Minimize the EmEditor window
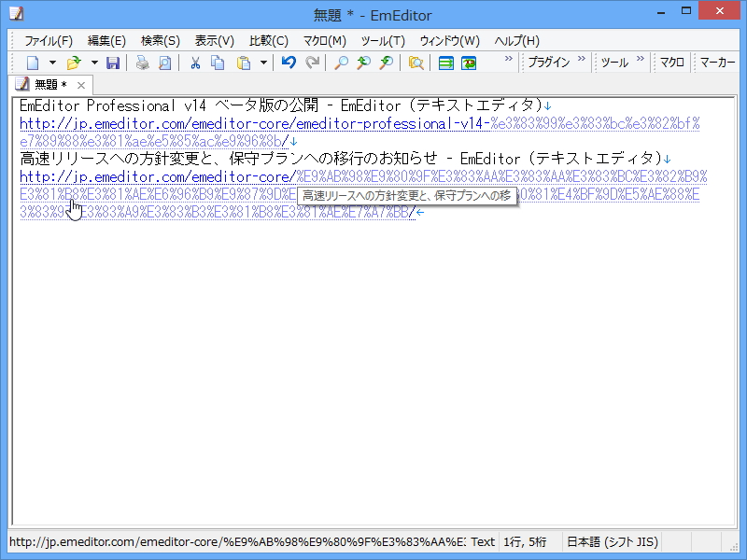 point(661,11)
